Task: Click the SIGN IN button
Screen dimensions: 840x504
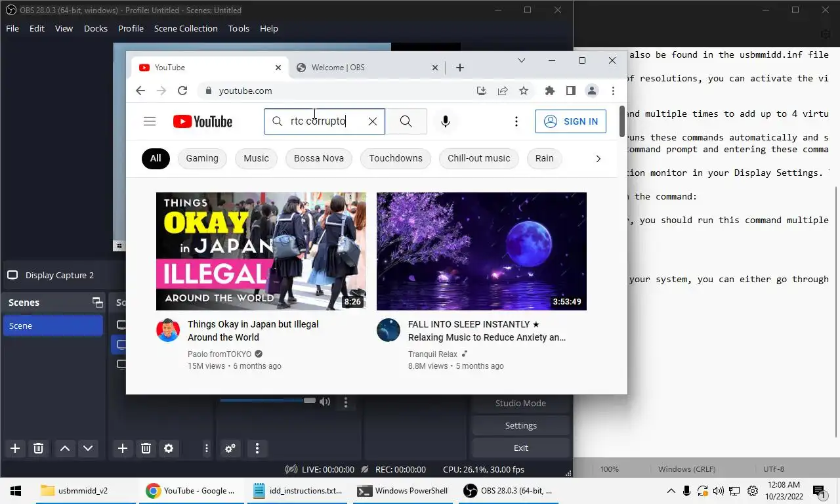Action: click(x=571, y=121)
